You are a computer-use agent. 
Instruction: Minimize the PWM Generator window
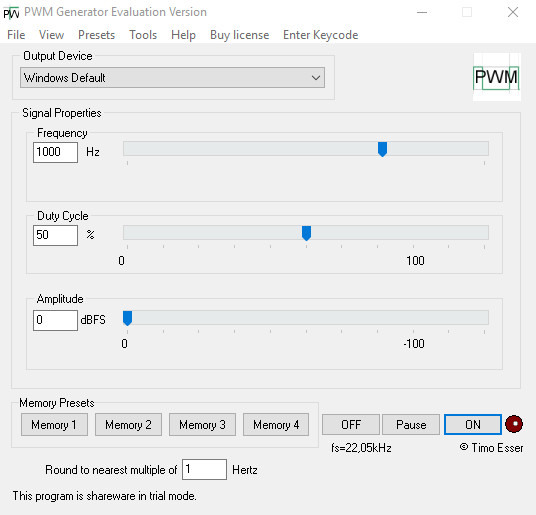[x=422, y=12]
